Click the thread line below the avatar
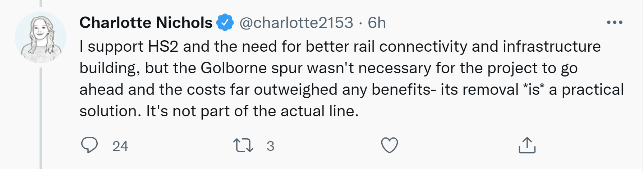This screenshot has height=172, width=644. tap(41, 118)
